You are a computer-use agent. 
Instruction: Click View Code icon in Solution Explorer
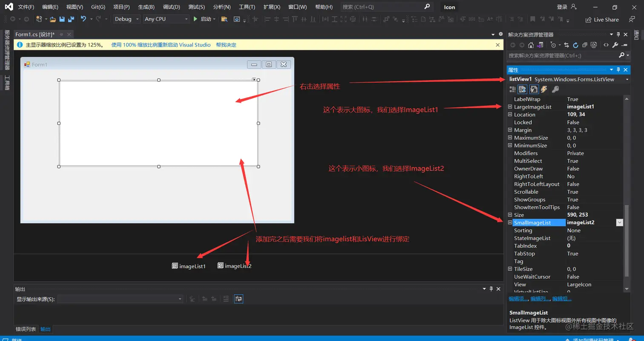(606, 45)
